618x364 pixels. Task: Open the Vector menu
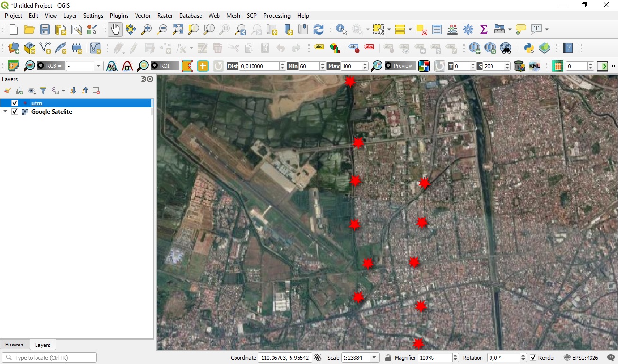(143, 16)
